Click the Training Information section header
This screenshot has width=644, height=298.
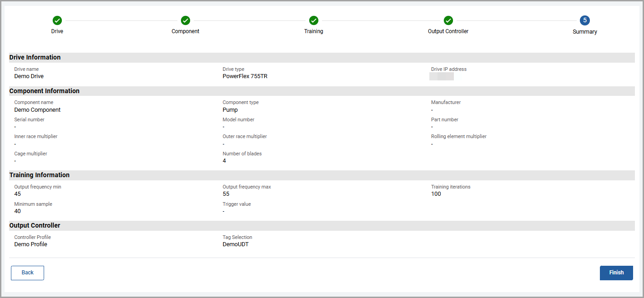(39, 175)
